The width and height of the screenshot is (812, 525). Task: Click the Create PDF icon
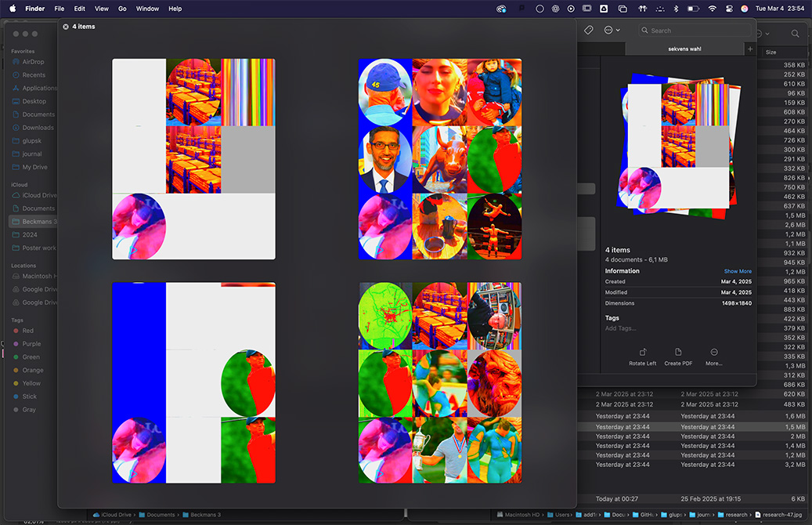click(678, 353)
